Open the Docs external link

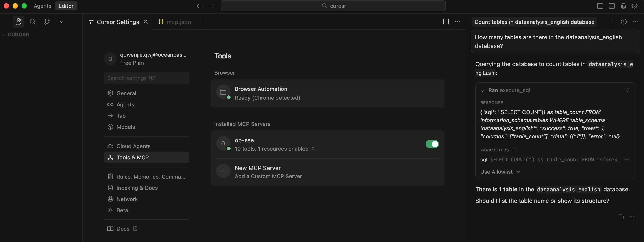tap(123, 229)
